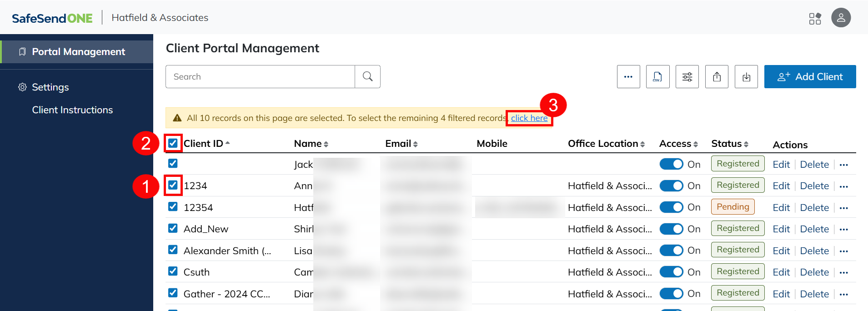The height and width of the screenshot is (311, 868).
Task: Go to Client Instructions in sidebar
Action: 72,110
